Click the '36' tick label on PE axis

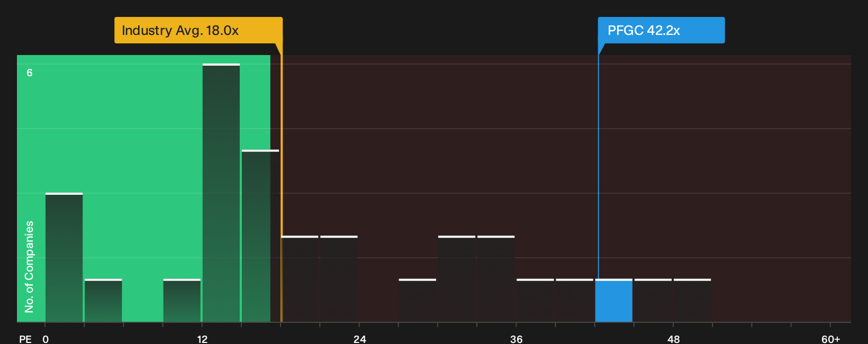point(517,339)
